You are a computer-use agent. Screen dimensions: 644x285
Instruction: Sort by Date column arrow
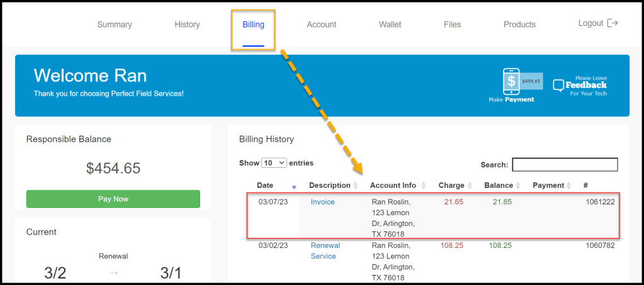point(294,187)
